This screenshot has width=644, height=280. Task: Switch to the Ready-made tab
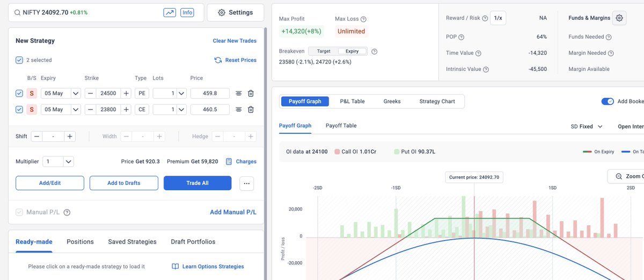tap(34, 242)
